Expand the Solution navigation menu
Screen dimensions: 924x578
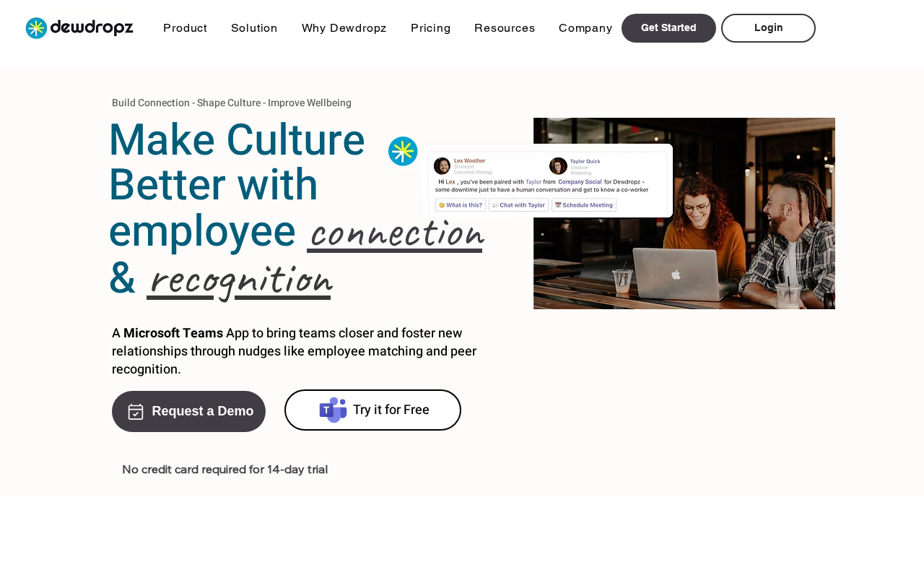254,28
